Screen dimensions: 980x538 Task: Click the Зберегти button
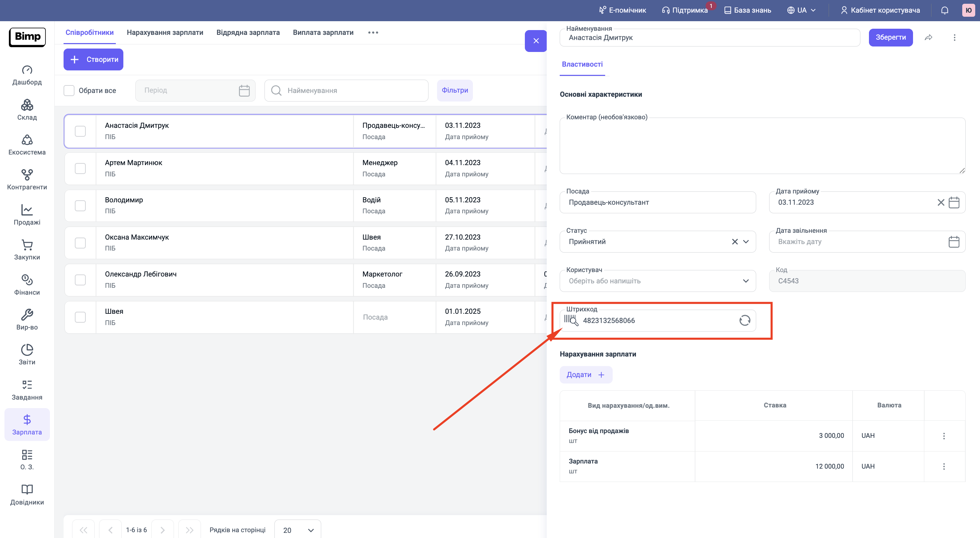click(x=890, y=37)
